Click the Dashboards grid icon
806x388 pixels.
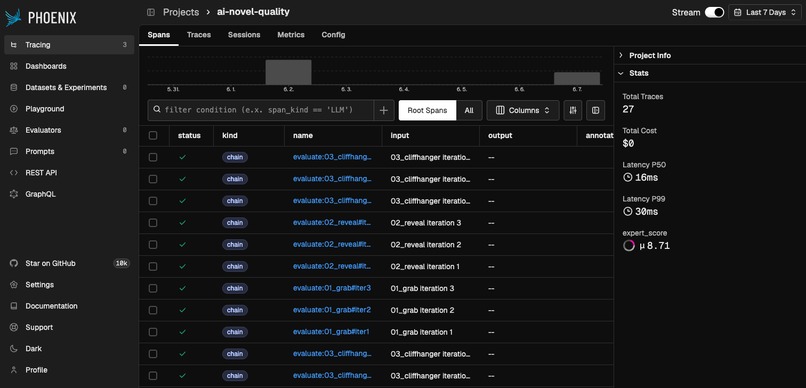point(14,66)
